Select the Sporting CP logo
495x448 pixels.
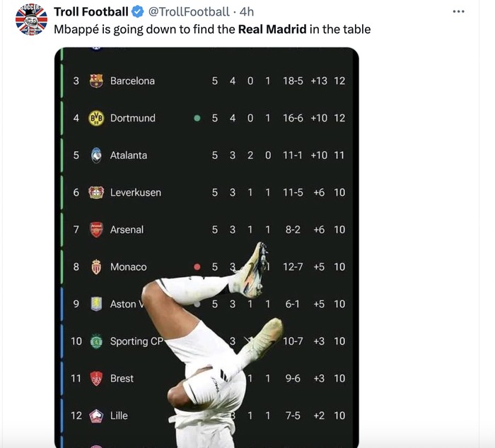96,341
